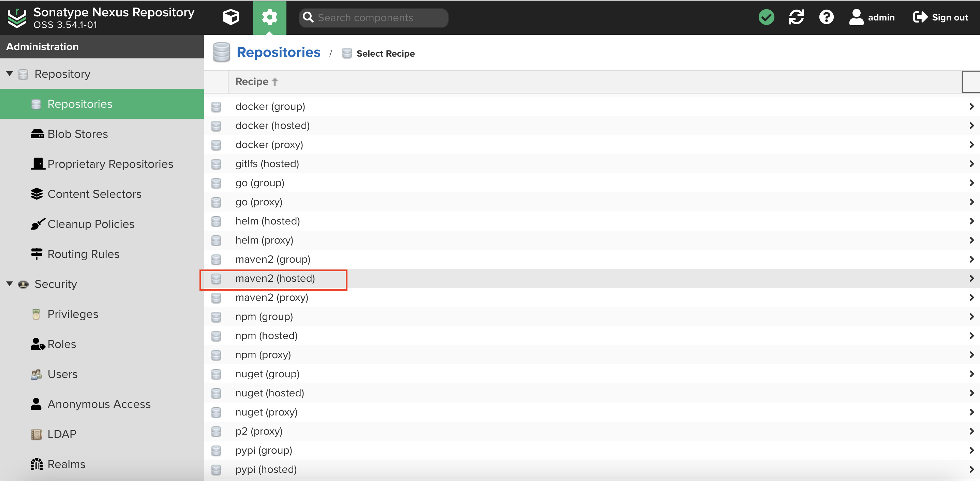Open Privileges in sidebar
The image size is (980, 481).
pos(102,314)
